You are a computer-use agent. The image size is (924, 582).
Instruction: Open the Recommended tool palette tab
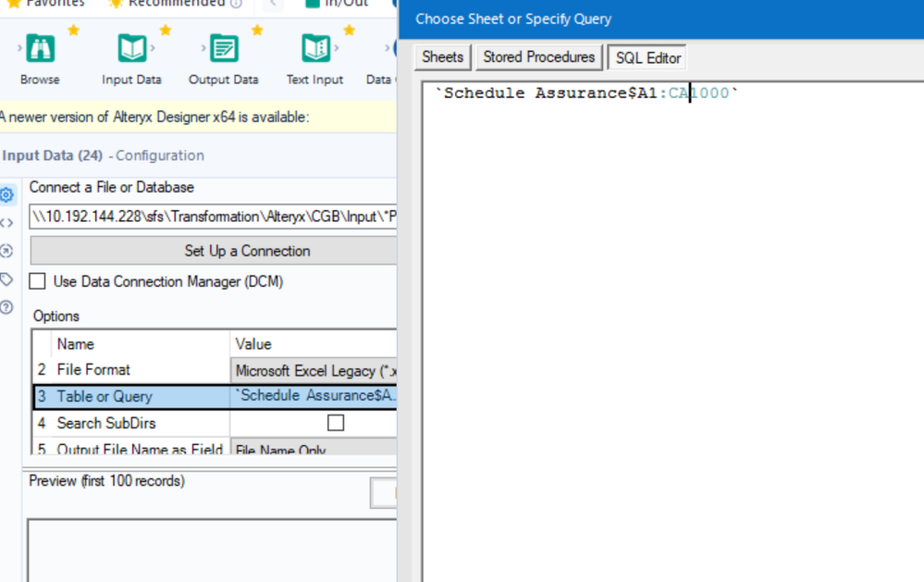point(177,4)
